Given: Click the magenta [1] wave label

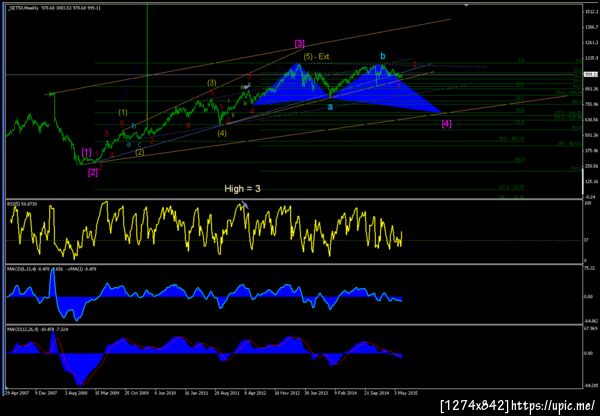Looking at the screenshot, I should click(87, 152).
